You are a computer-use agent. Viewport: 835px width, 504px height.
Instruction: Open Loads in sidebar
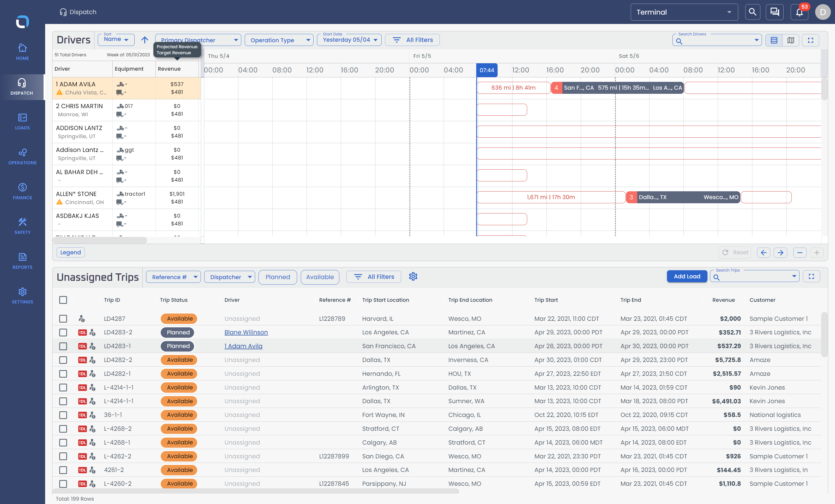[22, 121]
